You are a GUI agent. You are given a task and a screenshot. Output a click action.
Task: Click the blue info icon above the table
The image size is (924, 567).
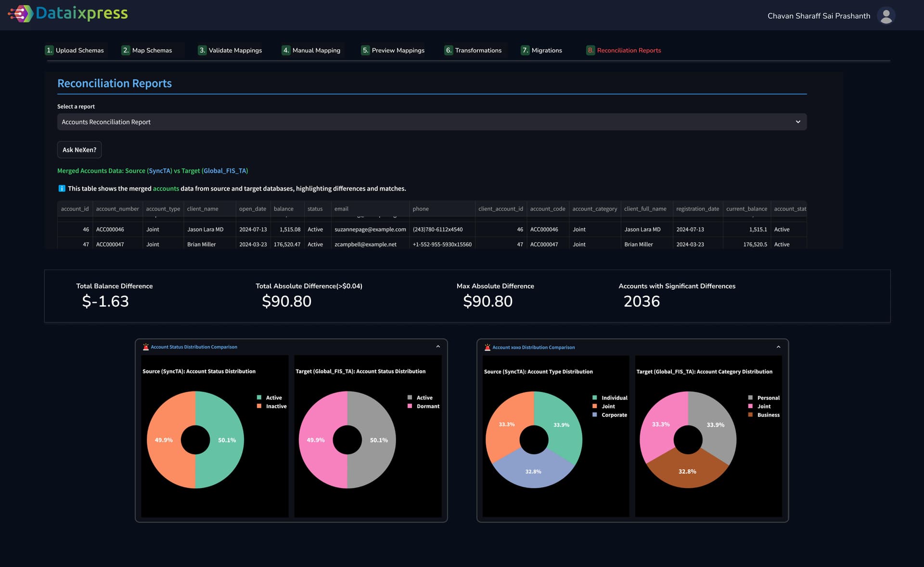coord(62,189)
